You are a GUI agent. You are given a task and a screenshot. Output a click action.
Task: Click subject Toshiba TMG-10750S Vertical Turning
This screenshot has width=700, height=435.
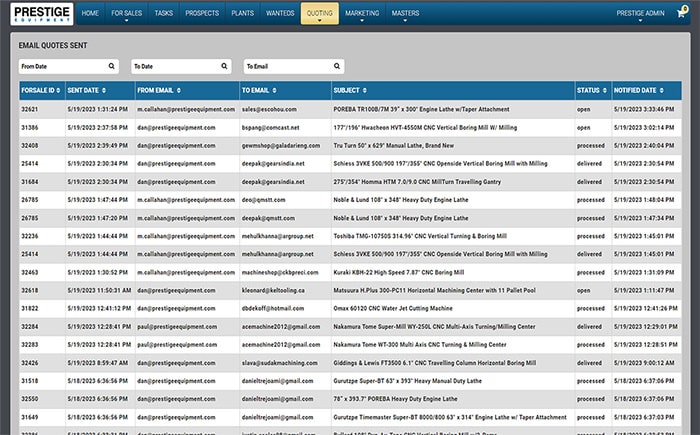[x=420, y=236]
